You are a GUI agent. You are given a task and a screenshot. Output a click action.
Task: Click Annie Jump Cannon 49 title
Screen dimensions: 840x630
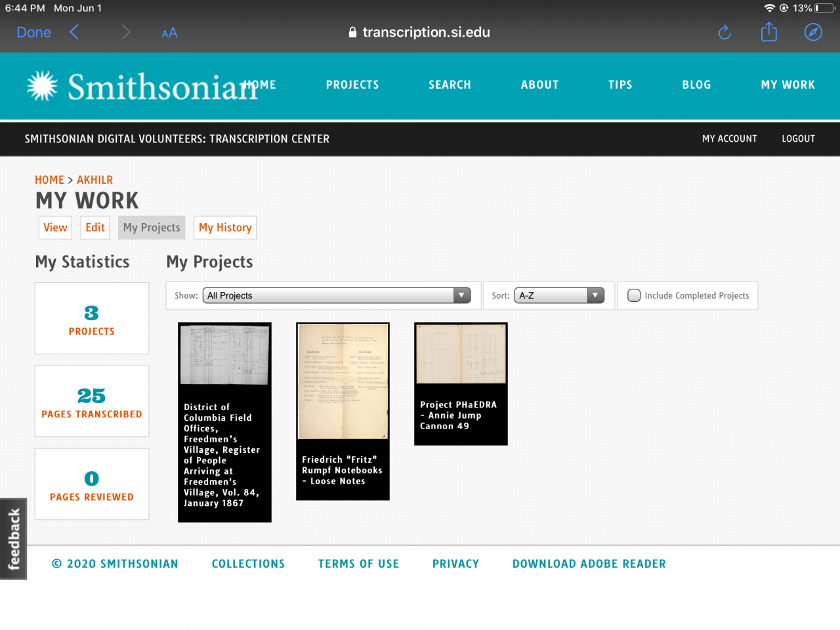click(x=458, y=415)
